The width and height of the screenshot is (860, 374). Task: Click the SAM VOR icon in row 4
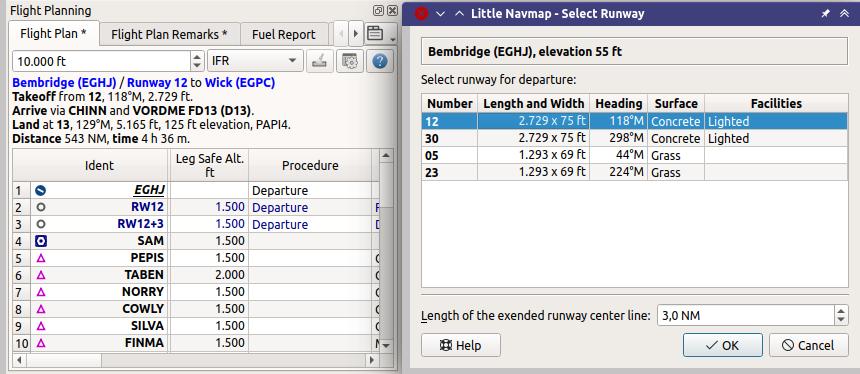click(41, 241)
